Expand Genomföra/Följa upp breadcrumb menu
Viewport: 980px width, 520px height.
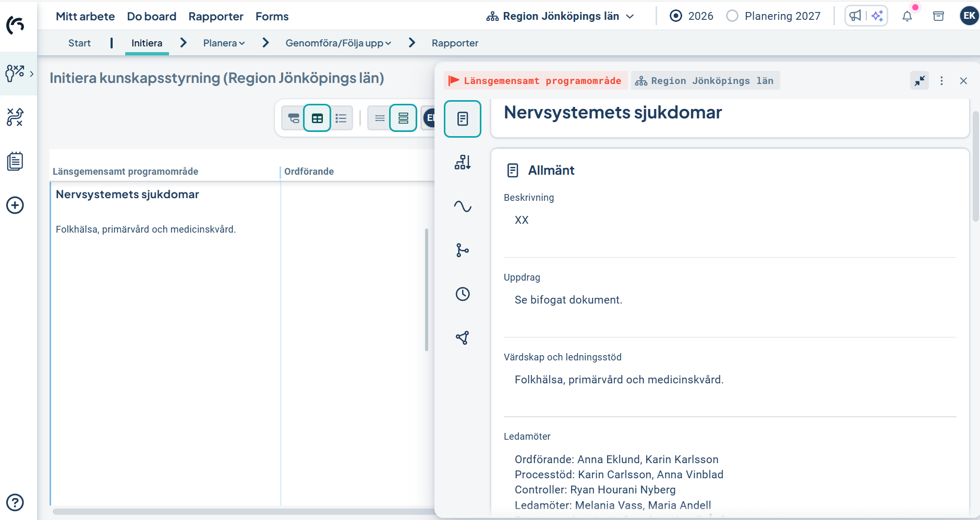point(337,43)
